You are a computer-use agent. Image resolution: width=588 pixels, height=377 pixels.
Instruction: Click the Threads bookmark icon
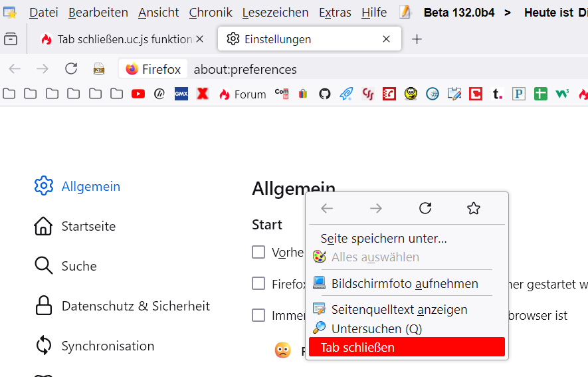click(159, 94)
